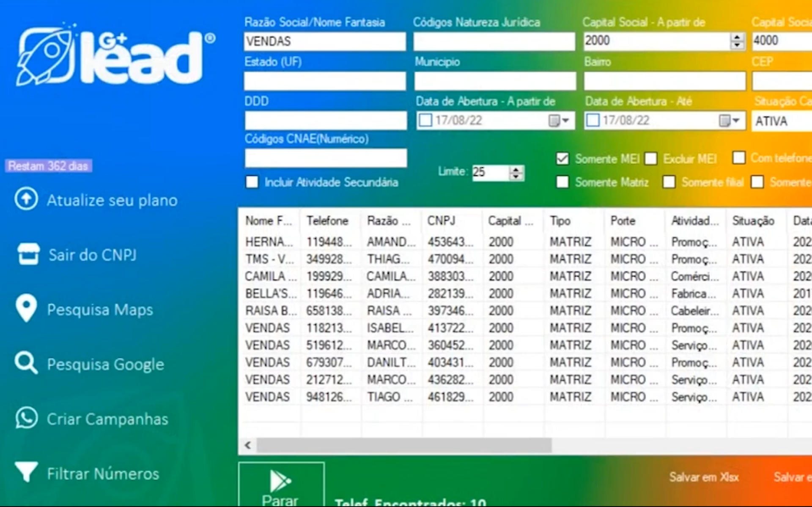Open Data de Abertura A partir de calendar dropdown
The height and width of the screenshot is (507, 812).
560,121
